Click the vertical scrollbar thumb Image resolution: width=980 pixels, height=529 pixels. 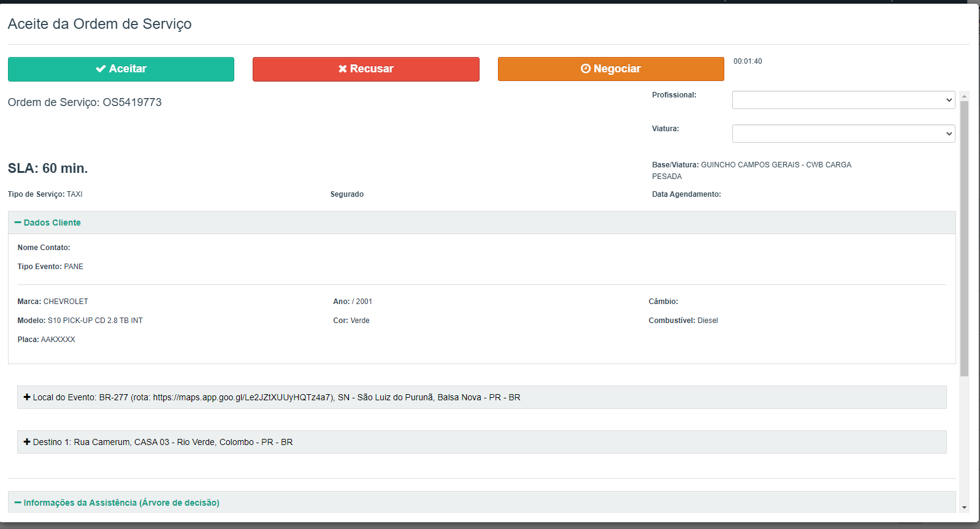point(965,238)
